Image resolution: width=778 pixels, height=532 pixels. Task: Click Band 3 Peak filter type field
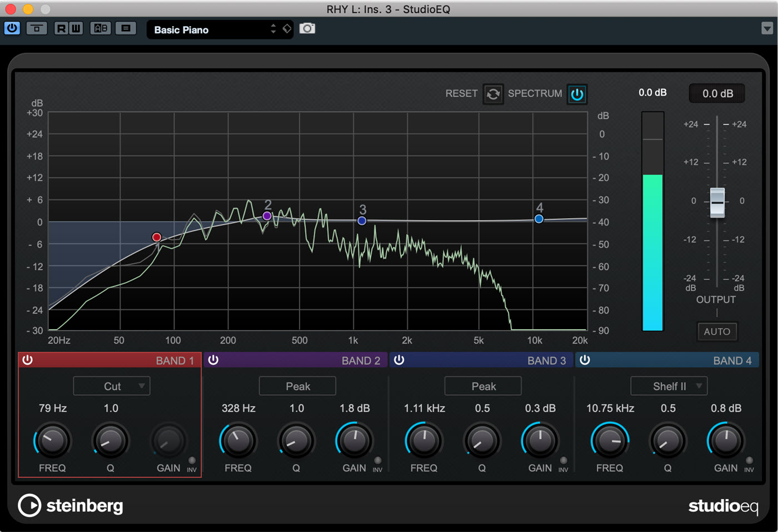483,386
